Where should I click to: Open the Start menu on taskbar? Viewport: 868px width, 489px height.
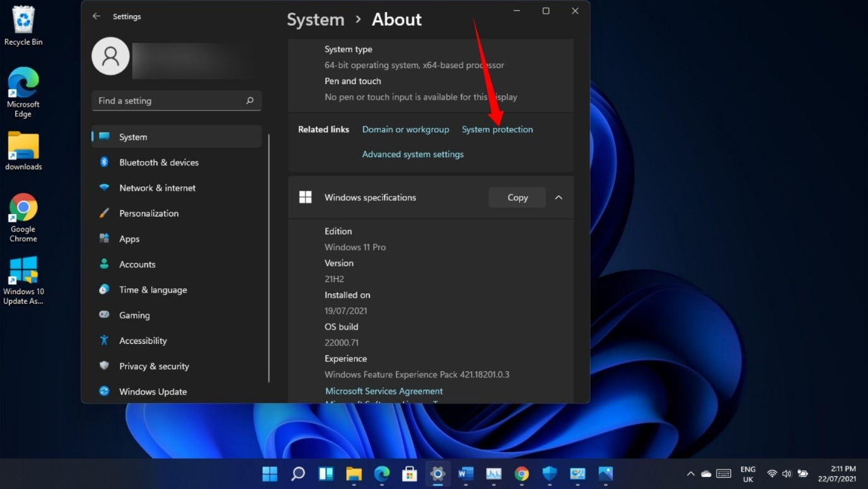pyautogui.click(x=270, y=473)
